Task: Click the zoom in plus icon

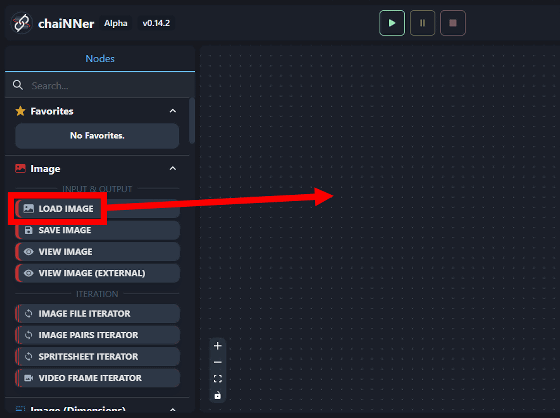Action: coord(218,345)
